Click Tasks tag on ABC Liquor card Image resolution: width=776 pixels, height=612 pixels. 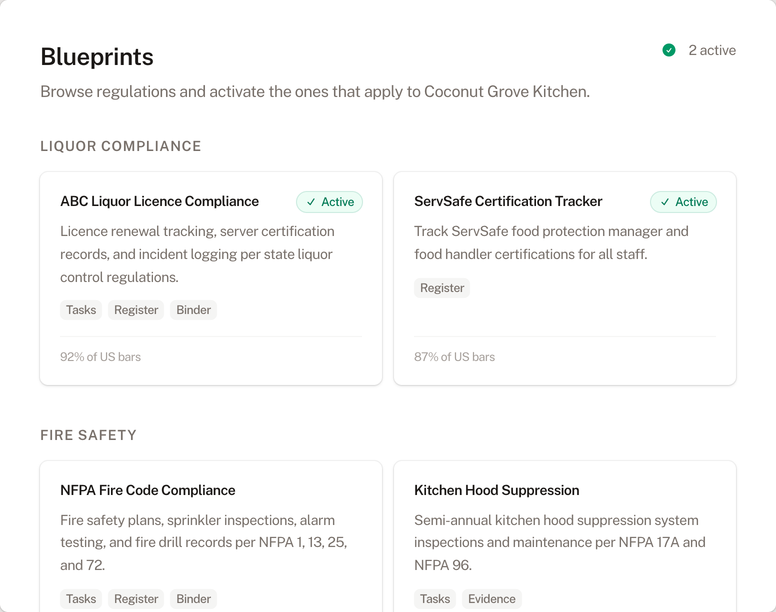click(x=81, y=310)
